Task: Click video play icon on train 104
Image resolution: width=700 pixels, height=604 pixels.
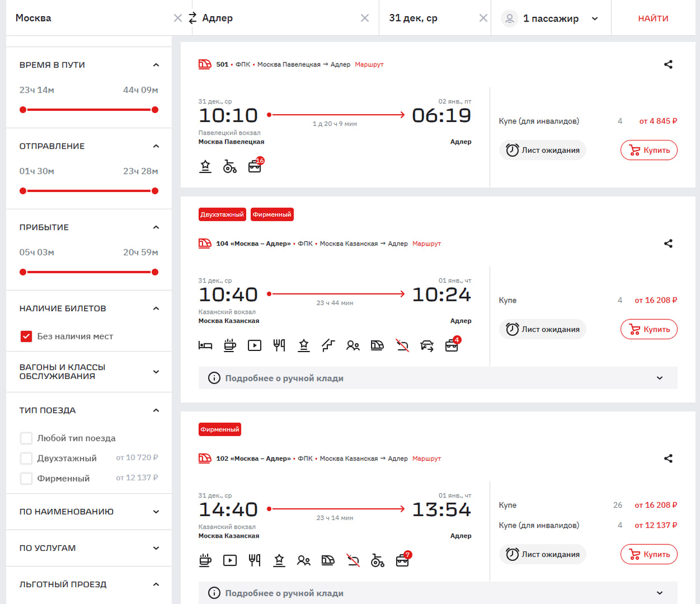Action: point(254,345)
